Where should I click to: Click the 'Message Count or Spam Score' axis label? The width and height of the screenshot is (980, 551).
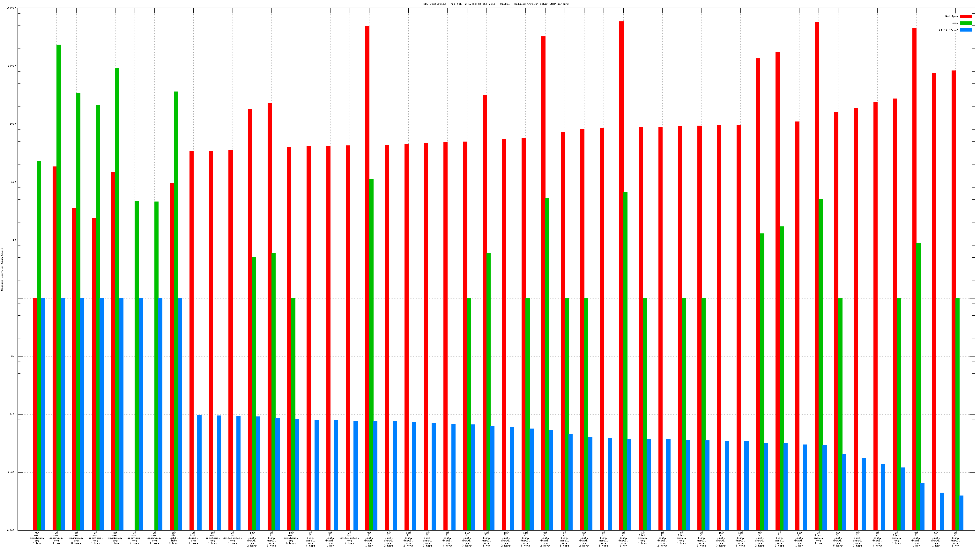2,269
